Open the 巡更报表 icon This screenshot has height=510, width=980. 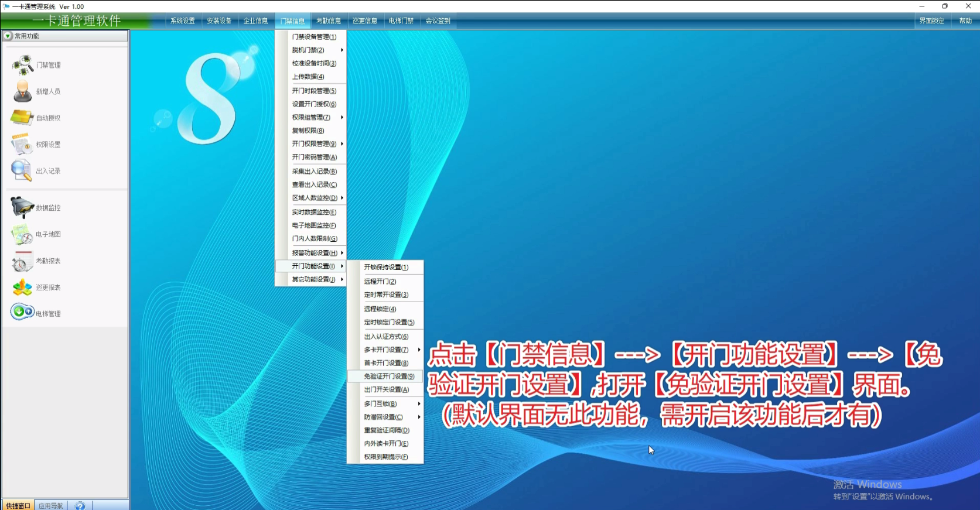tap(22, 287)
